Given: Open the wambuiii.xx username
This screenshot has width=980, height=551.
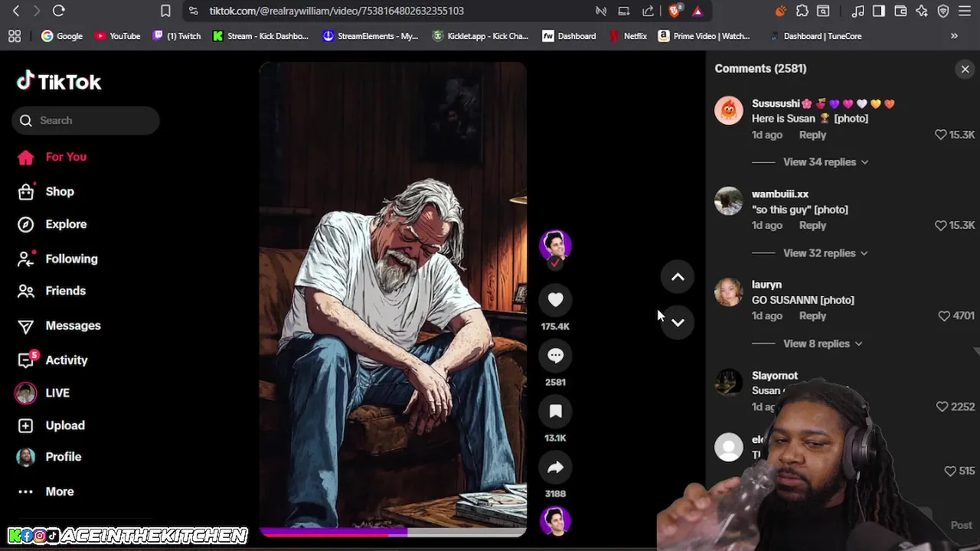Looking at the screenshot, I should click(x=779, y=194).
